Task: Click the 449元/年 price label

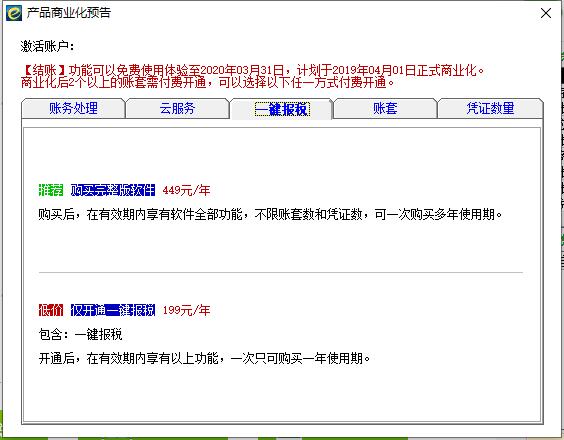Action: pos(186,190)
